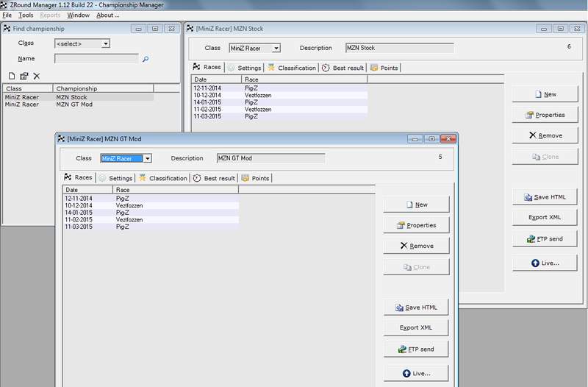Image resolution: width=588 pixels, height=387 pixels.
Task: Switch to Points tab in MZN Stock window
Action: 384,68
